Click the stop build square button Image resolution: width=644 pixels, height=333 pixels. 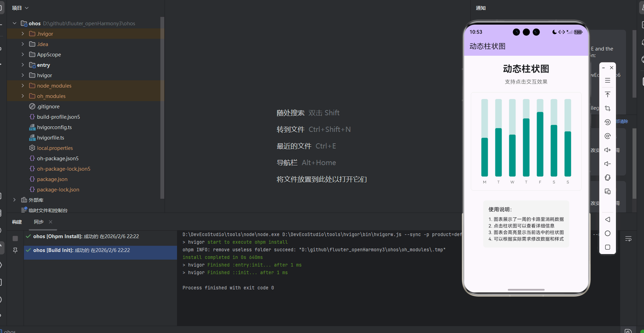point(15,238)
